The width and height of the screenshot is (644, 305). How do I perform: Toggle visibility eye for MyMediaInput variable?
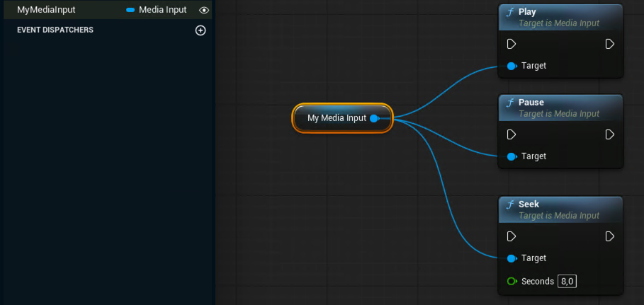[204, 11]
